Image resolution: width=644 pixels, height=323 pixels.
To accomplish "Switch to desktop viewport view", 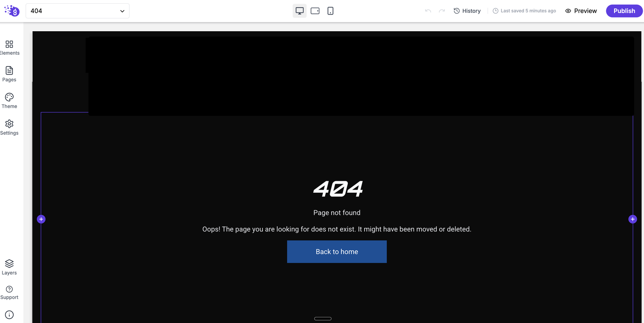I will (x=299, y=11).
